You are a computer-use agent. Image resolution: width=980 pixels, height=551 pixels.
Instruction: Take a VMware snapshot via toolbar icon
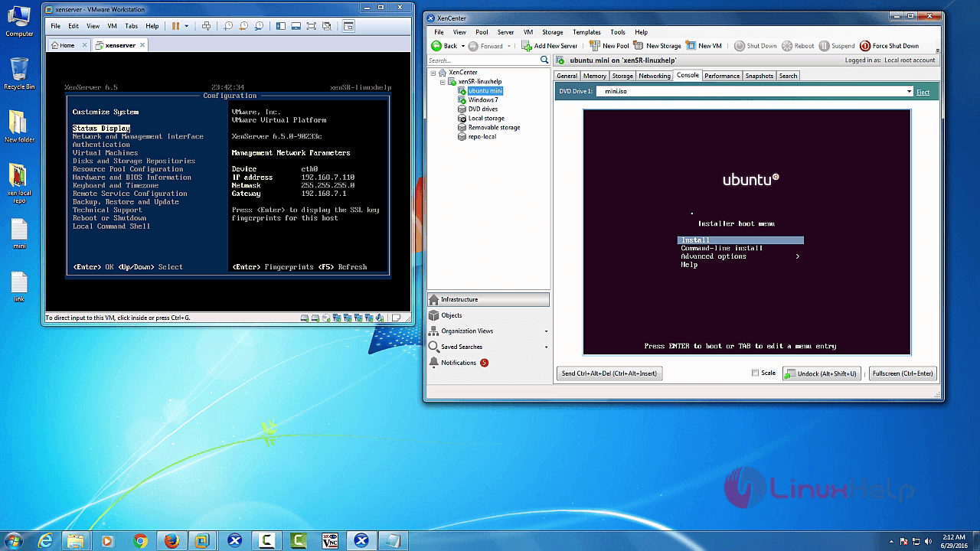pyautogui.click(x=228, y=26)
